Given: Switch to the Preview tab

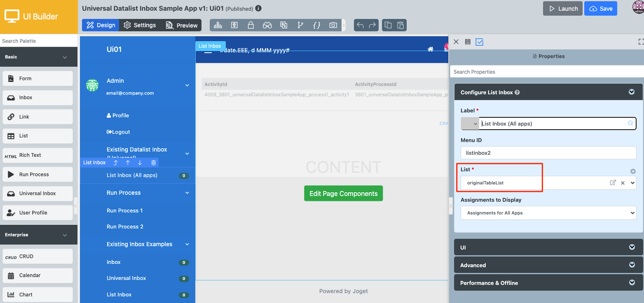Looking at the screenshot, I should click(x=182, y=25).
